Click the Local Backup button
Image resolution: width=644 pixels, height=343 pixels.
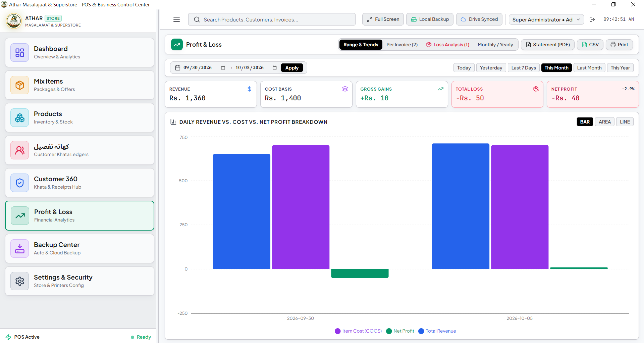[x=430, y=19]
